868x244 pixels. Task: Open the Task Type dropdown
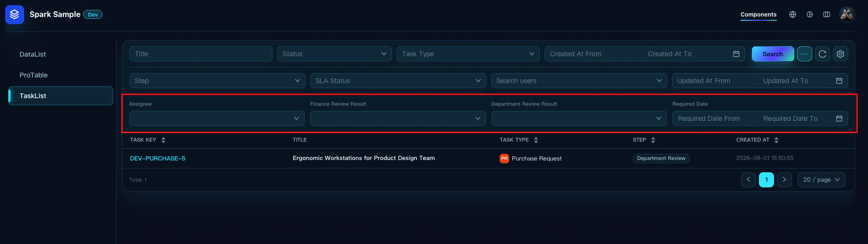468,54
